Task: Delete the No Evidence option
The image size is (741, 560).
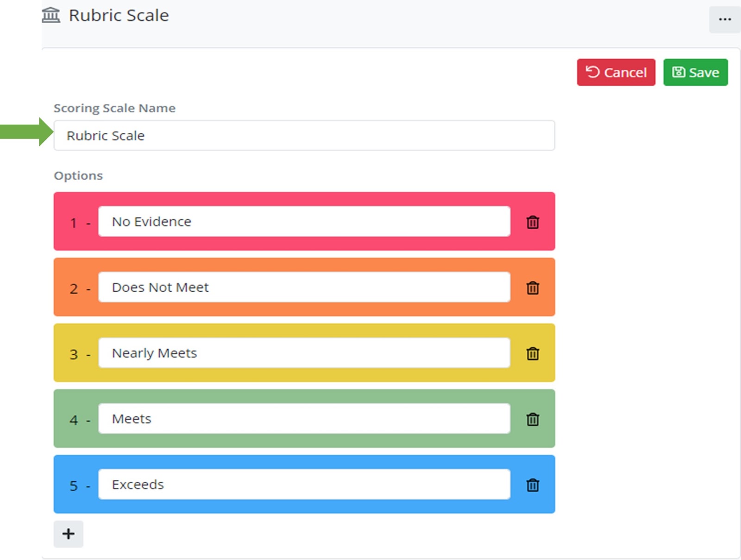Action: pos(533,222)
